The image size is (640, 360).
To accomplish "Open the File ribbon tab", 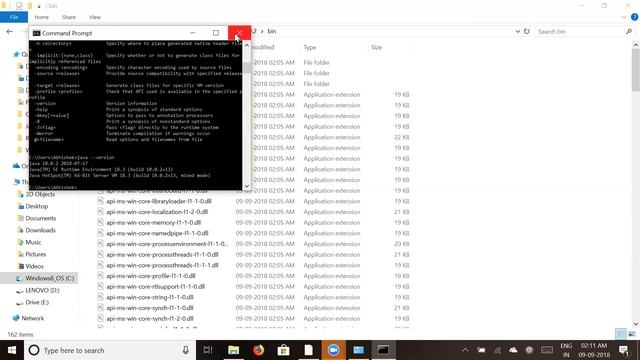I will 14,17.
